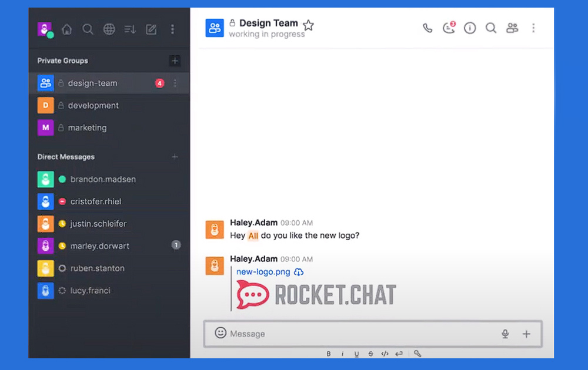Click Haley.Adam name above new-logo.png
Viewport: 588px width, 370px height.
254,259
